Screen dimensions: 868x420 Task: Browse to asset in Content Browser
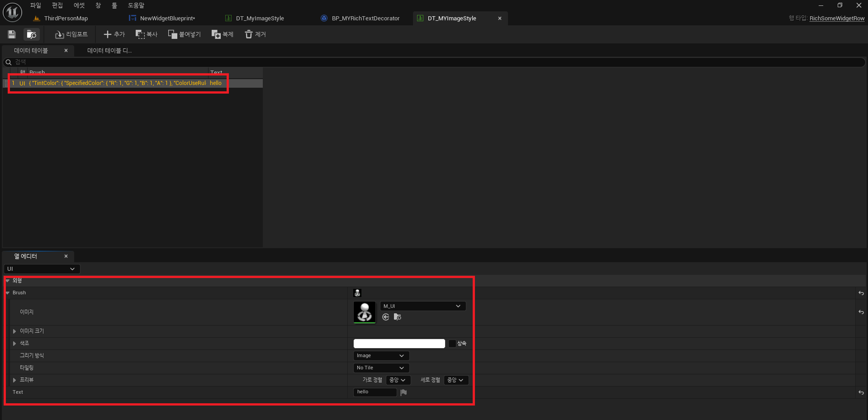32,34
